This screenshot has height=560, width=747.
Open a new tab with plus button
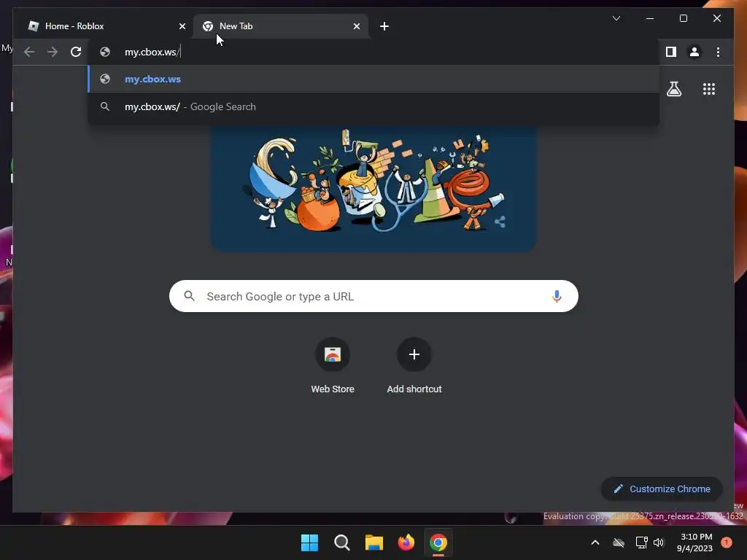point(384,26)
